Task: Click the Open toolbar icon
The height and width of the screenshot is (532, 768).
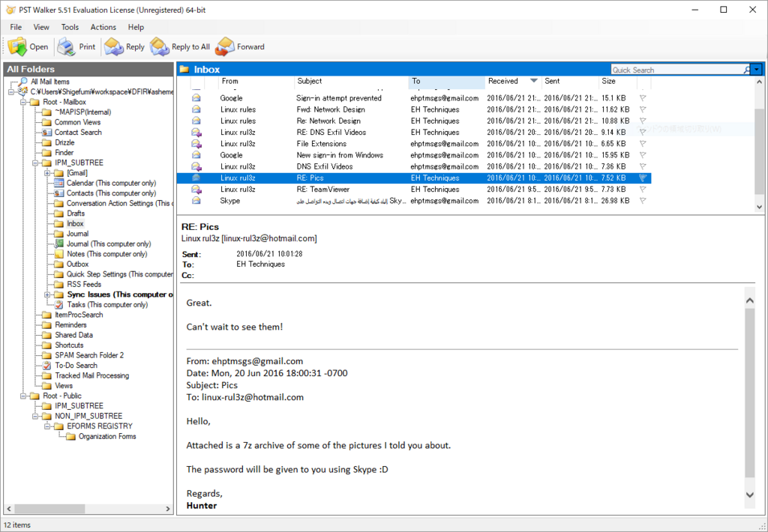Action: [17, 47]
